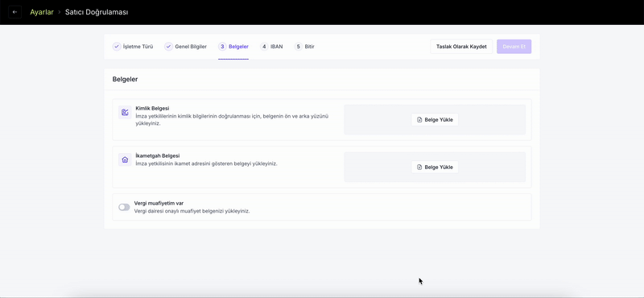
Task: Select the Belgeler step tab
Action: [x=233, y=47]
